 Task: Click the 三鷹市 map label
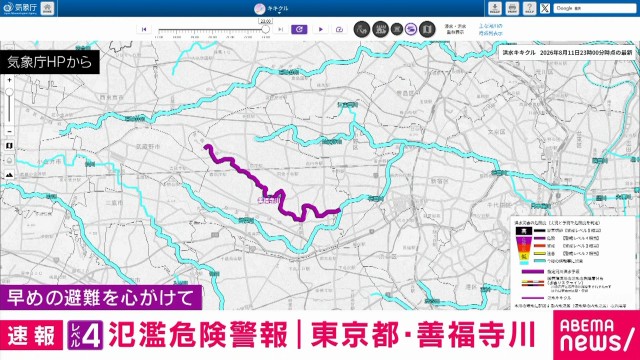pyautogui.click(x=114, y=202)
